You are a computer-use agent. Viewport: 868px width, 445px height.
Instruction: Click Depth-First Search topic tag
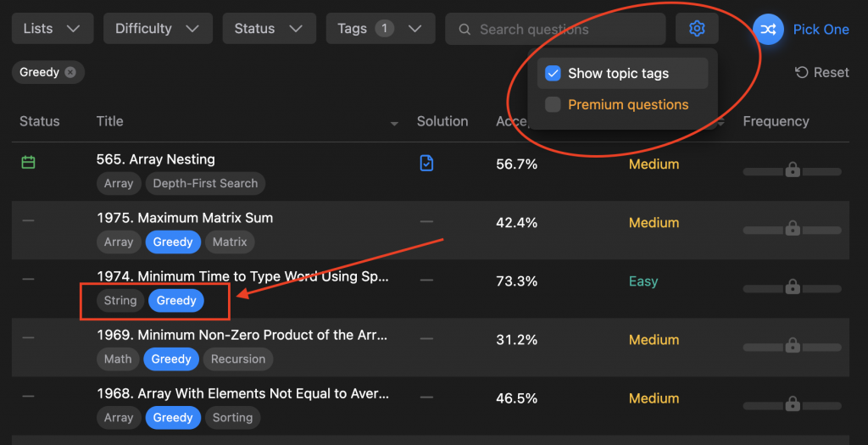pos(205,183)
